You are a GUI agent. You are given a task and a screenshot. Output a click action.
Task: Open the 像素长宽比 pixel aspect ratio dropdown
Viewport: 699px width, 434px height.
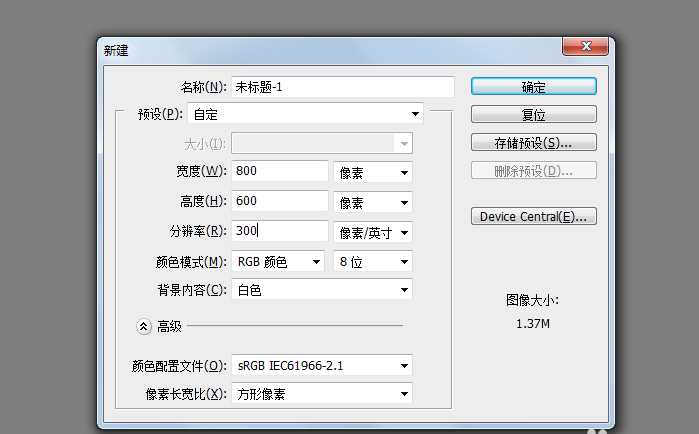tap(321, 394)
